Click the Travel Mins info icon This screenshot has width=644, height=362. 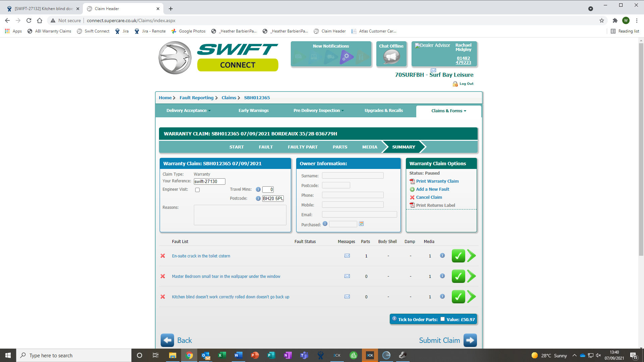[258, 189]
